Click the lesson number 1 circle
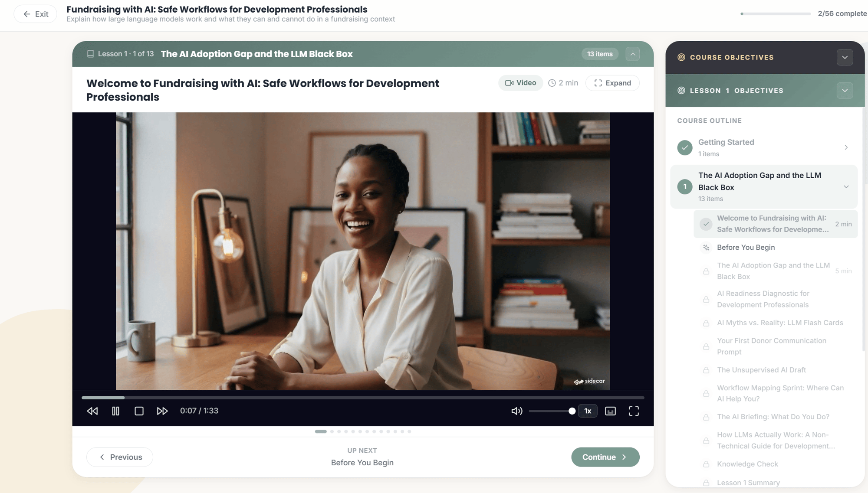The width and height of the screenshot is (868, 493). 685,187
